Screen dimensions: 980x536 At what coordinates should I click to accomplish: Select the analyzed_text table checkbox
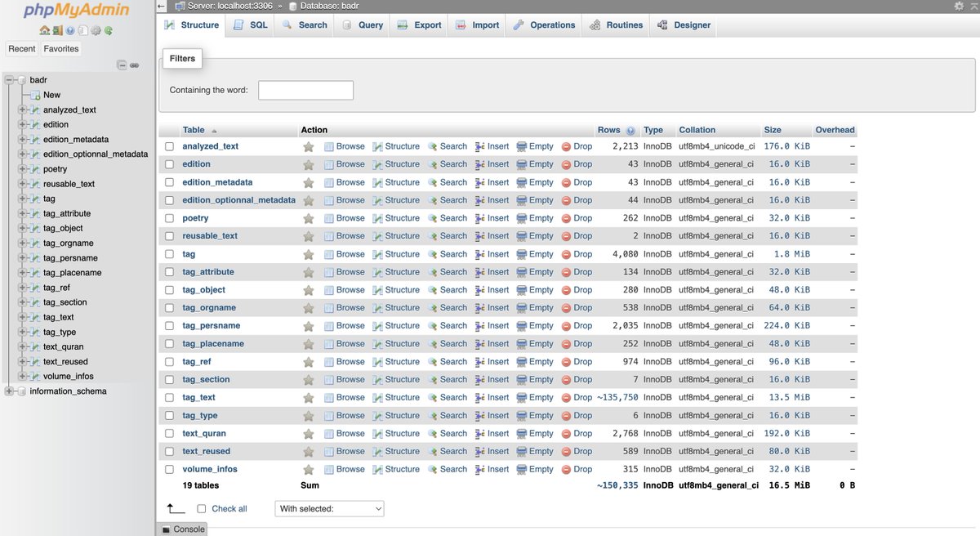pos(169,146)
